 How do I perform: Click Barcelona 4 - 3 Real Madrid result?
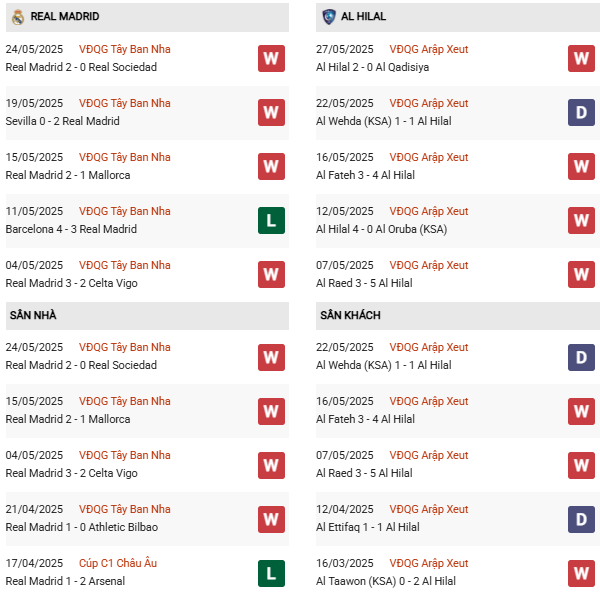71,229
